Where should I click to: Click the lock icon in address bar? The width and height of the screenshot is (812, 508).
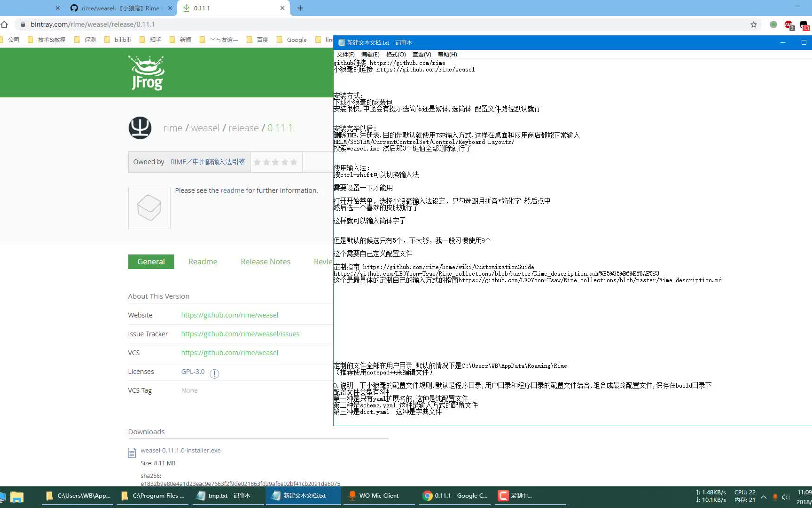pos(23,24)
